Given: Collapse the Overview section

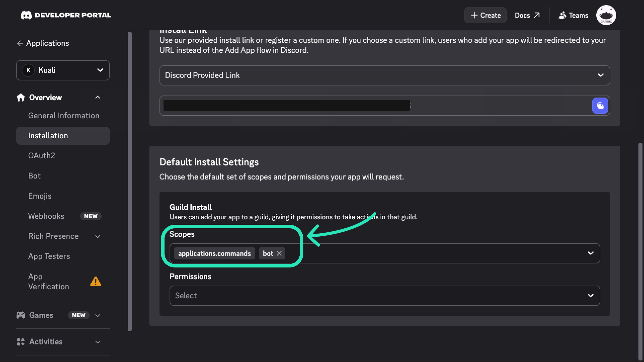Looking at the screenshot, I should (98, 98).
